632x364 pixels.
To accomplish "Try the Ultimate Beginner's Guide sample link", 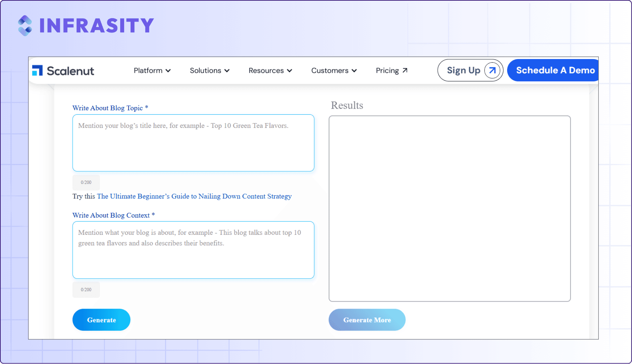I will (194, 196).
